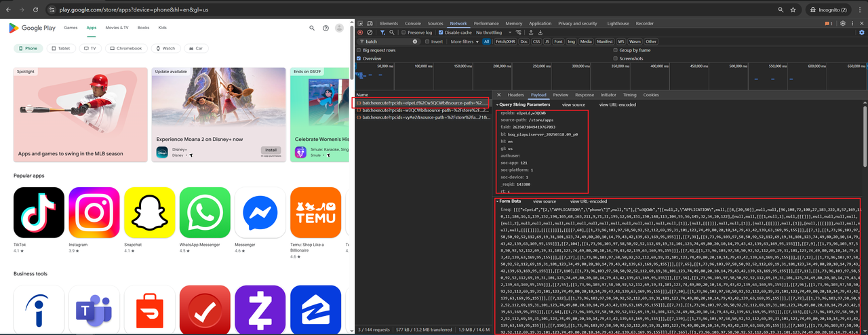The height and width of the screenshot is (335, 868).
Task: Click Google Play search icon
Action: [312, 28]
